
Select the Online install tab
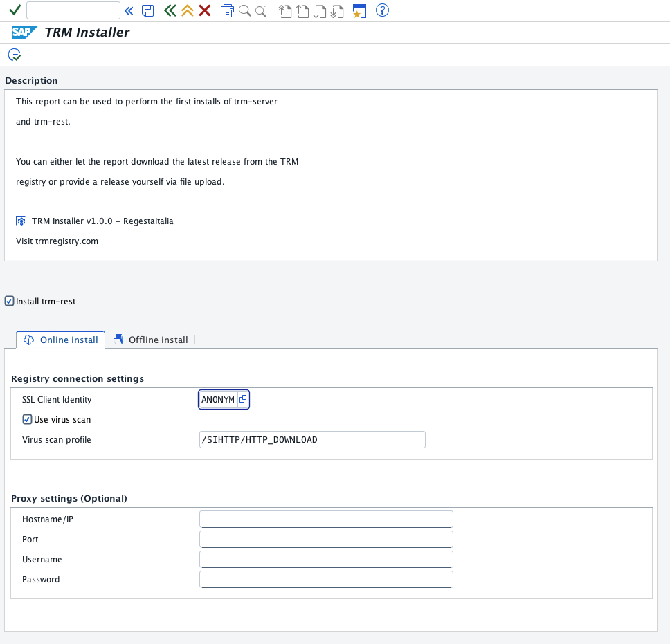point(61,340)
